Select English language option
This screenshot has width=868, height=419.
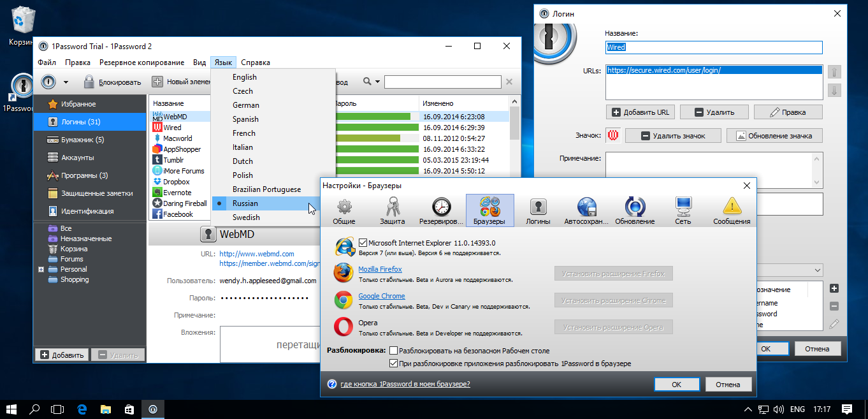coord(273,77)
